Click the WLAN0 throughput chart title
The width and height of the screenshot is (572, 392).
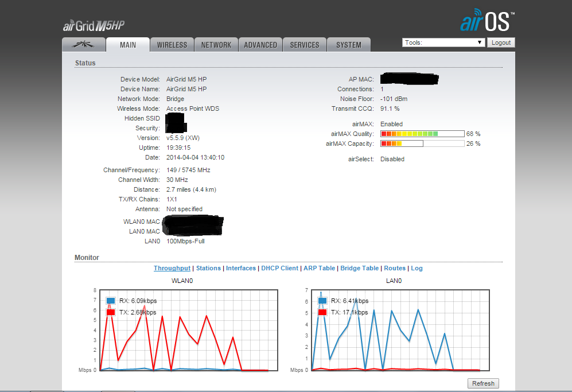(182, 281)
